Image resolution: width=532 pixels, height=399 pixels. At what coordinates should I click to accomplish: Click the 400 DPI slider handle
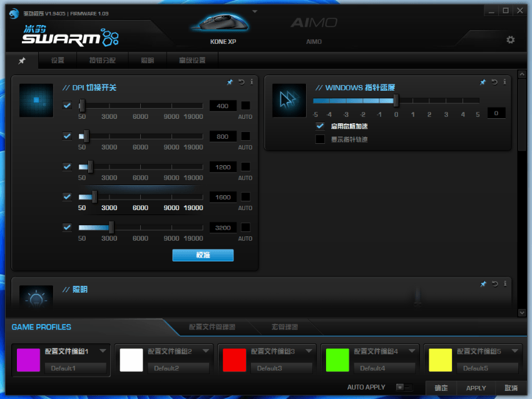82,106
